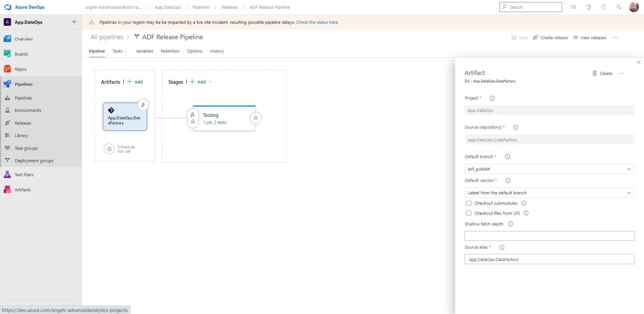The image size is (644, 314).
Task: Click the schedule clock icon
Action: 109,149
